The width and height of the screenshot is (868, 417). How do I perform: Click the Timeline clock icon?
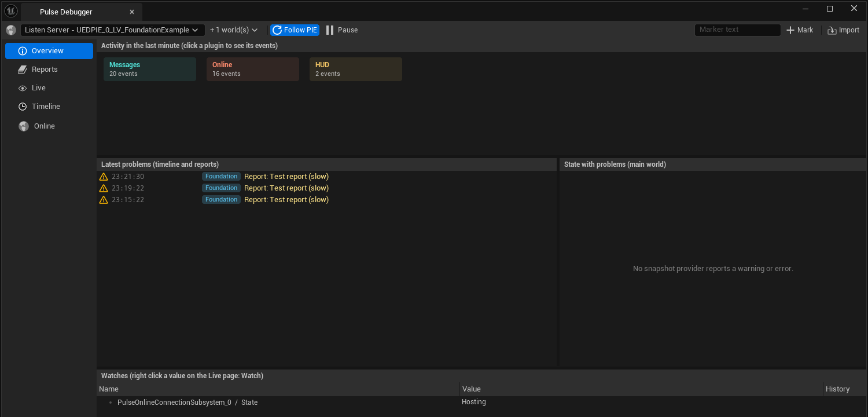coord(23,107)
